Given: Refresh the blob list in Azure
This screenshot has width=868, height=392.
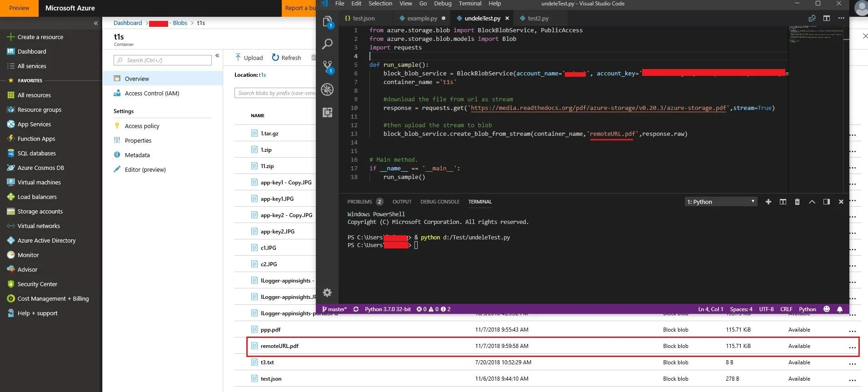Looking at the screenshot, I should point(286,58).
